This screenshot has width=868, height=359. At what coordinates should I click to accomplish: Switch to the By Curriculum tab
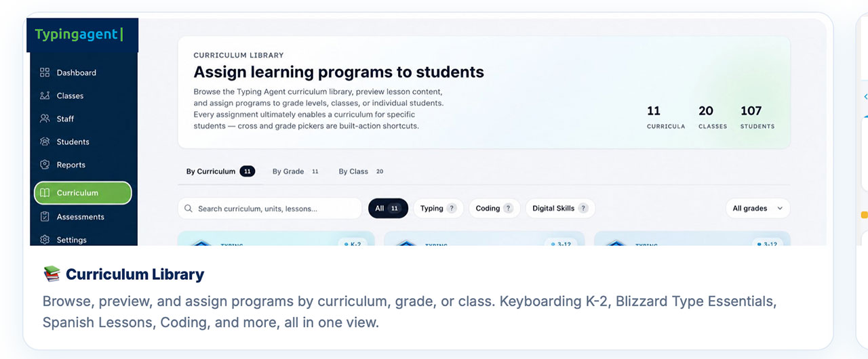click(x=220, y=171)
